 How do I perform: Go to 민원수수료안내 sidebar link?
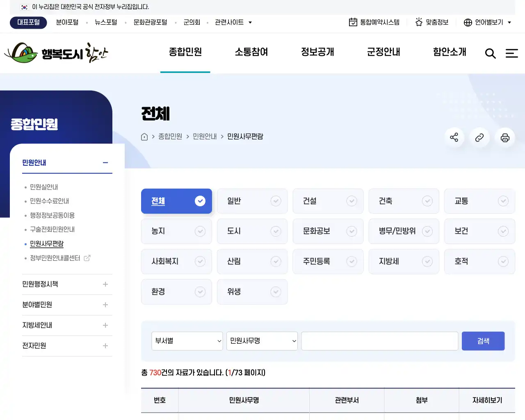49,201
